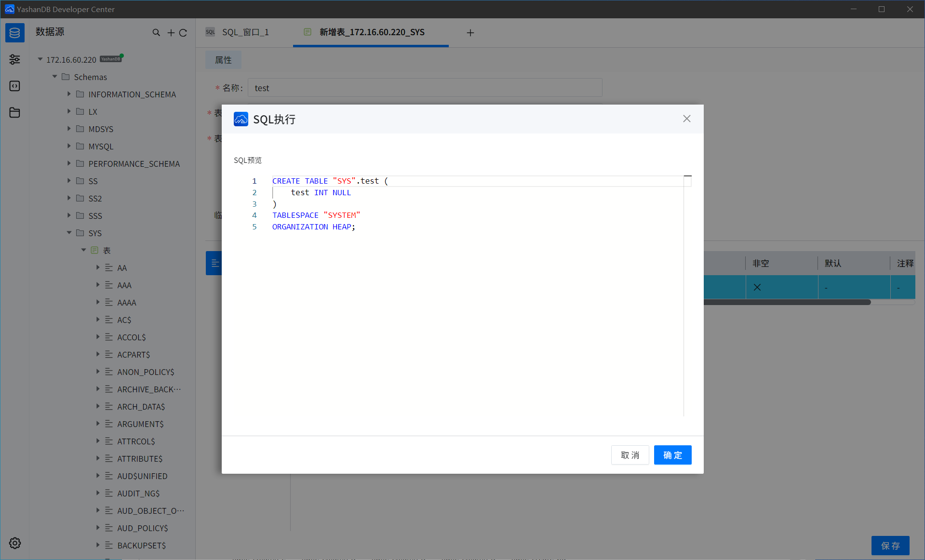Confirm SQL execution with 确定 button
Screen dimensions: 925x560
672,454
